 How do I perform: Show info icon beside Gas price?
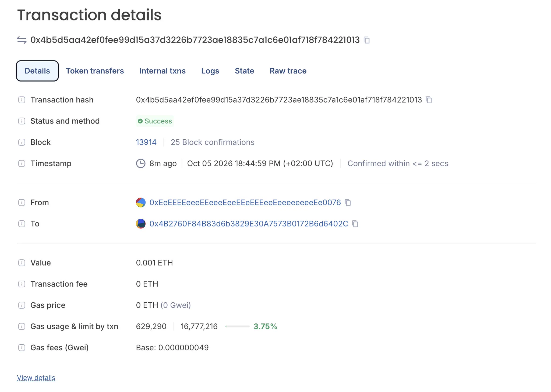coord(22,305)
